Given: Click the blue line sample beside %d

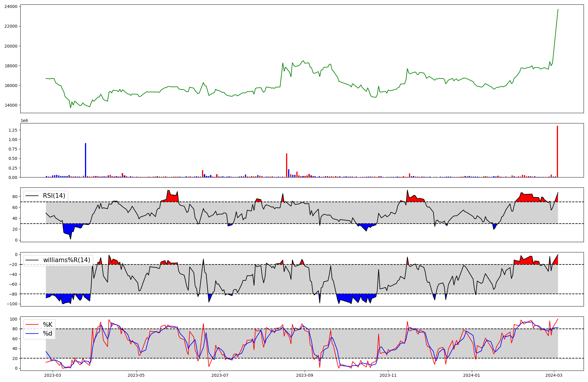Looking at the screenshot, I should (32, 334).
